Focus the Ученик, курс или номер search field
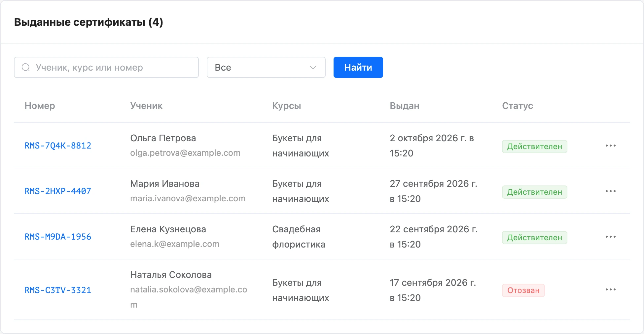Image resolution: width=644 pixels, height=334 pixels. (106, 67)
